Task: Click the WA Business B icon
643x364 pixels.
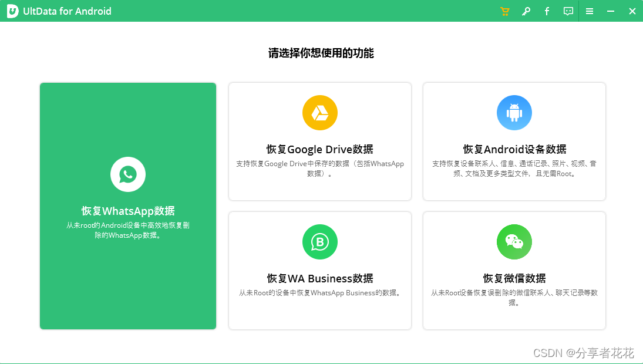Action: (x=320, y=242)
